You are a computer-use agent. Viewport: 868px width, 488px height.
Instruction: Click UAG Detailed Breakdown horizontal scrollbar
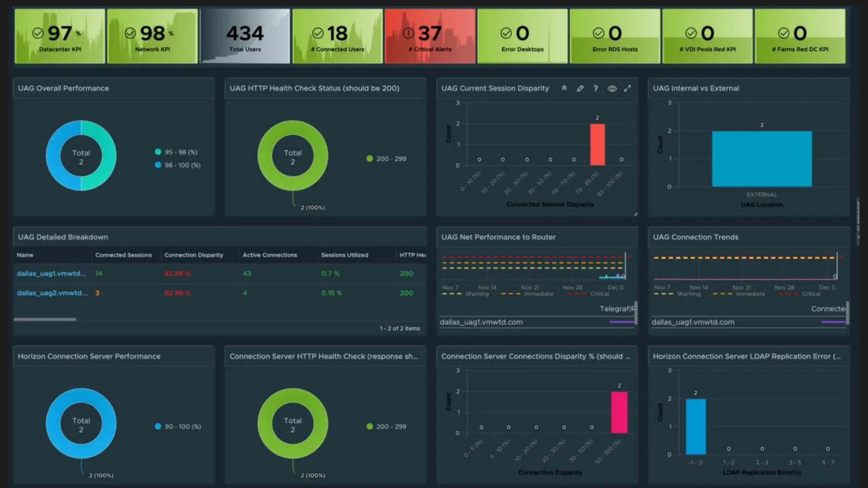45,319
